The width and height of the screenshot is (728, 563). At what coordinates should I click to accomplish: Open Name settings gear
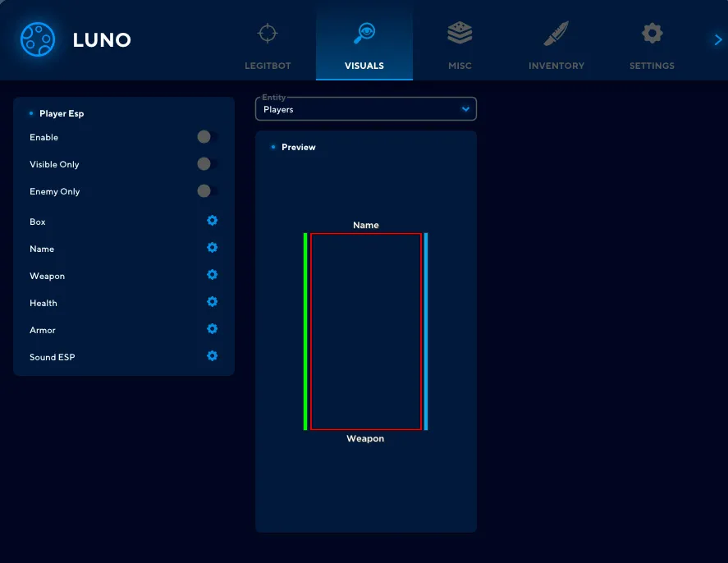click(213, 247)
